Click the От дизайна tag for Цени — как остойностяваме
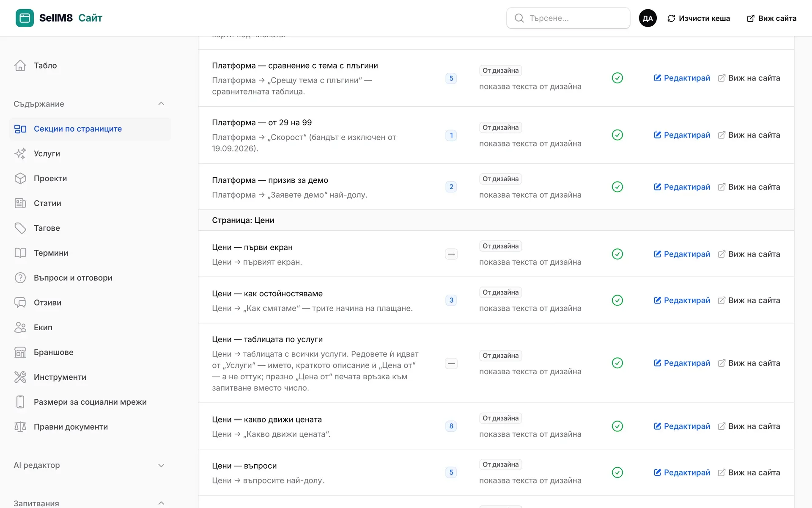 501,293
